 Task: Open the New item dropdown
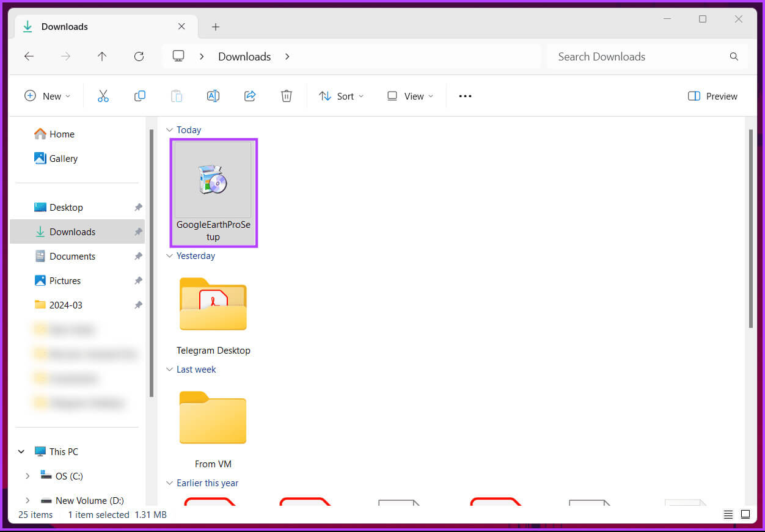pyautogui.click(x=48, y=96)
